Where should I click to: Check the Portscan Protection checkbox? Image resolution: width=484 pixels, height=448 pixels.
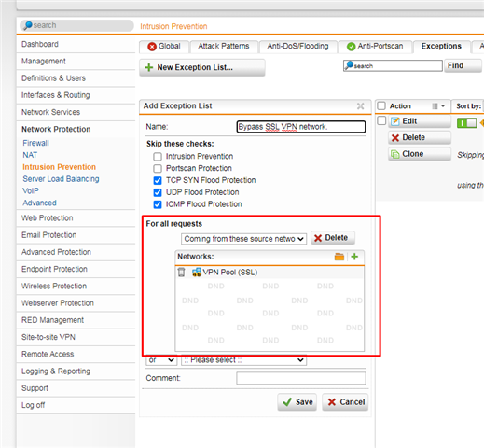point(158,169)
